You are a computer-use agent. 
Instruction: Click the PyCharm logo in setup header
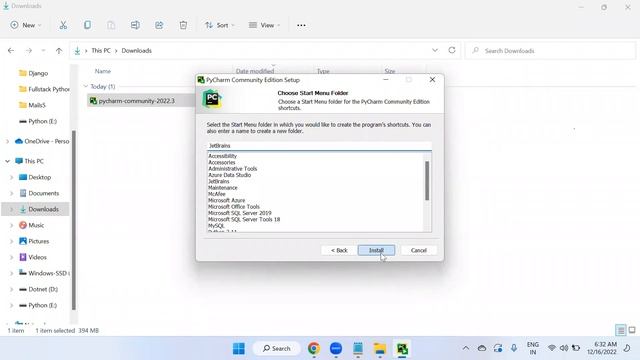pyautogui.click(x=212, y=98)
